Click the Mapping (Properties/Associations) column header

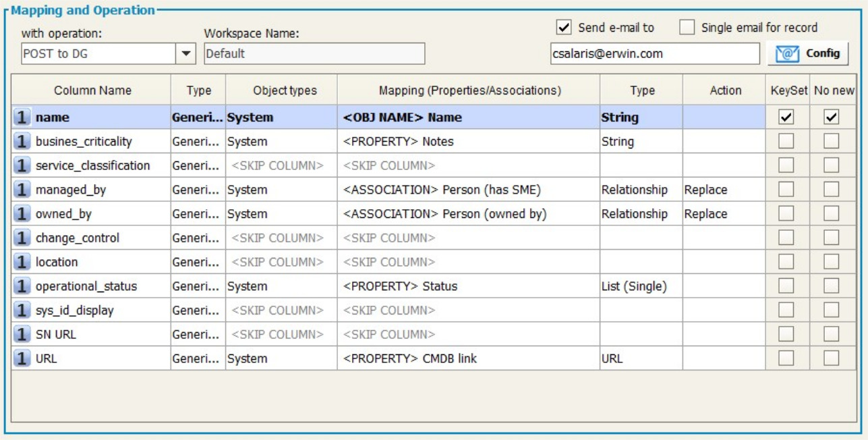pyautogui.click(x=469, y=90)
